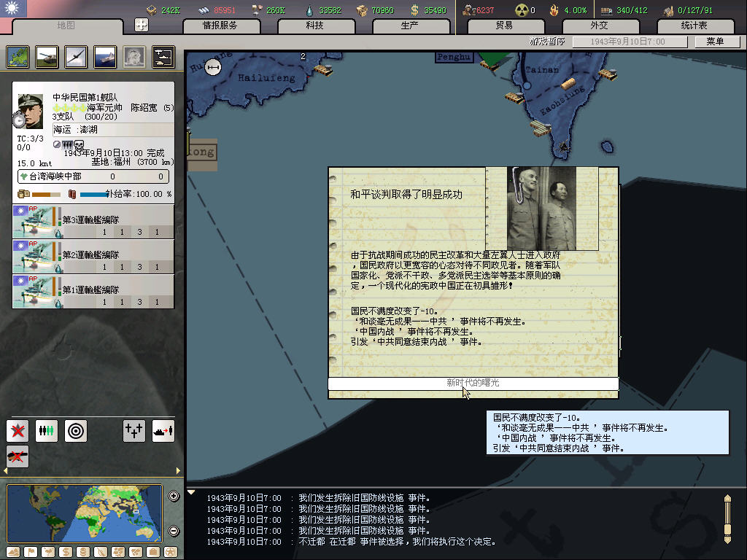Click the Tainan province label on map
The height and width of the screenshot is (560, 747).
[x=542, y=70]
